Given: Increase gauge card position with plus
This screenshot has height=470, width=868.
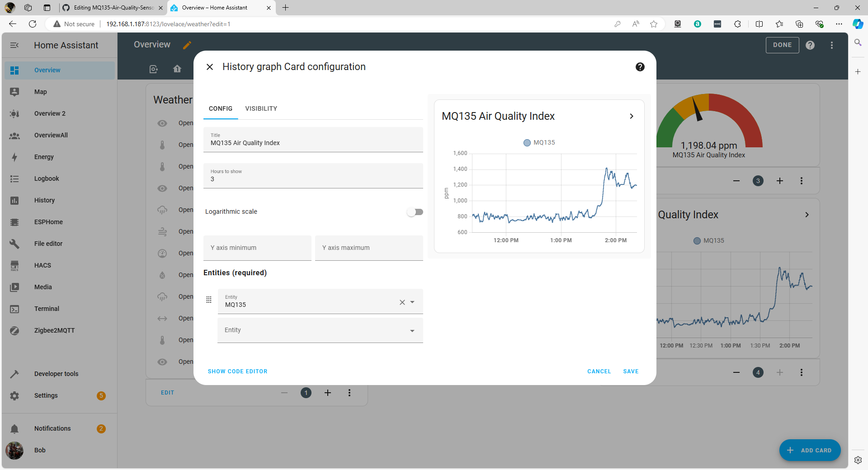Looking at the screenshot, I should tap(780, 181).
